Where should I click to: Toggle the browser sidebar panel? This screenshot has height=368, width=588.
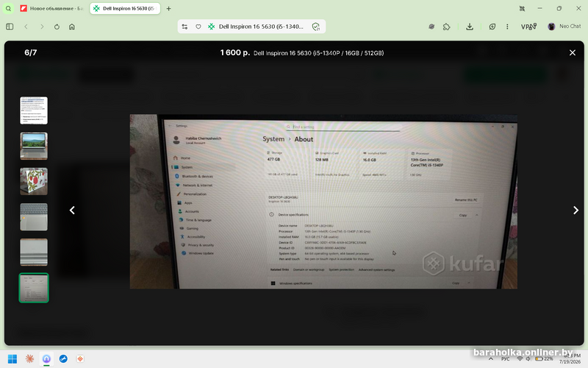pyautogui.click(x=10, y=26)
